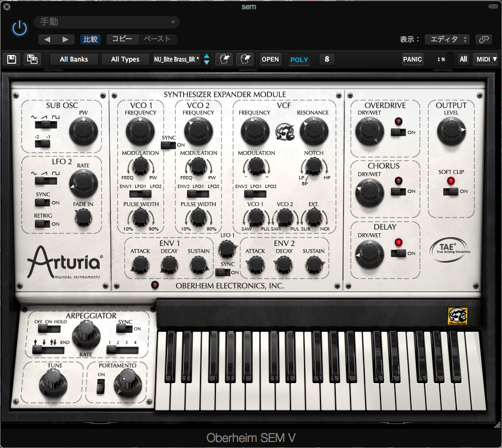The width and height of the screenshot is (502, 448).
Task: Click the Arturia logo
Action: click(65, 262)
